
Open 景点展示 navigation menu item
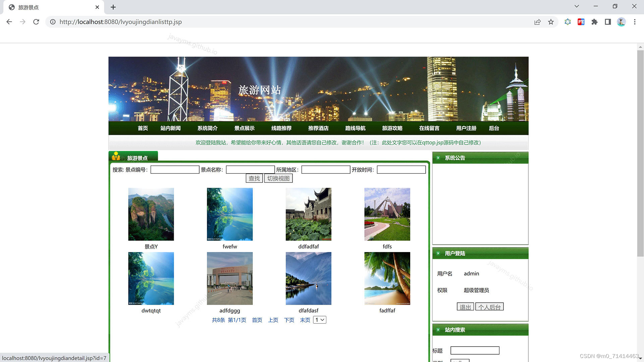(x=244, y=128)
